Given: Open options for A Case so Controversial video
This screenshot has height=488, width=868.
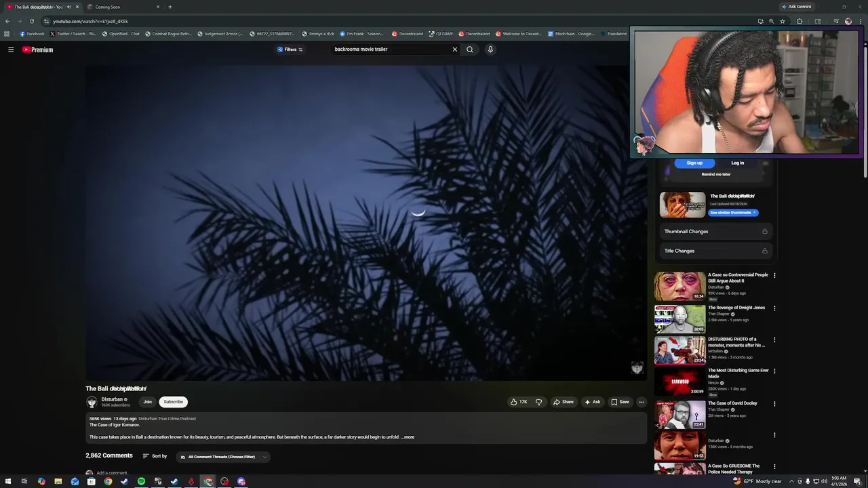Looking at the screenshot, I should [x=774, y=276].
